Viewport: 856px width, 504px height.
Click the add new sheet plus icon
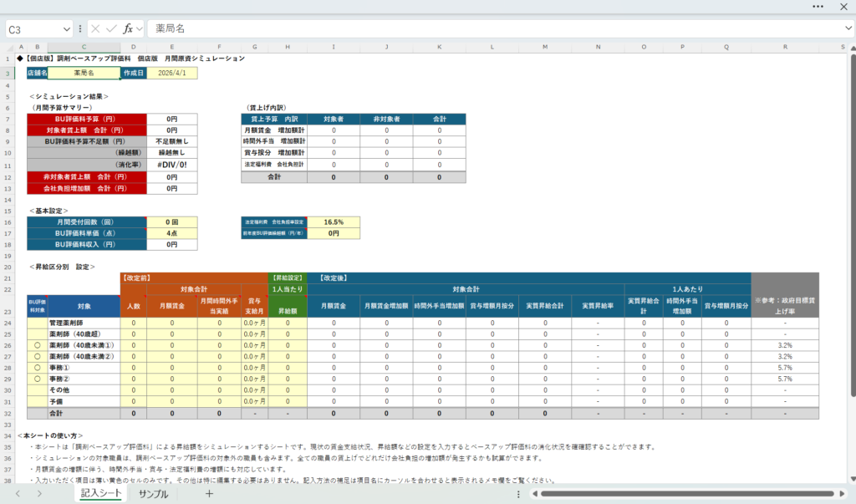click(x=209, y=494)
